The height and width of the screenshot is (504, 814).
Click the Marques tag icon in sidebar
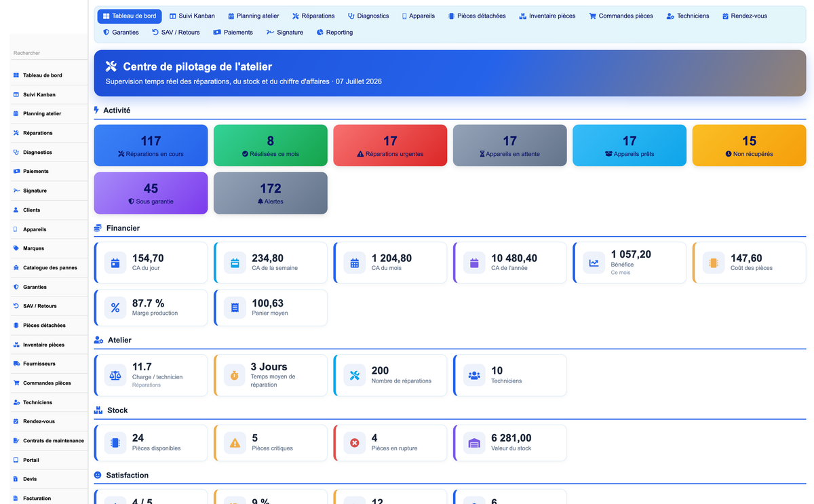pos(16,248)
